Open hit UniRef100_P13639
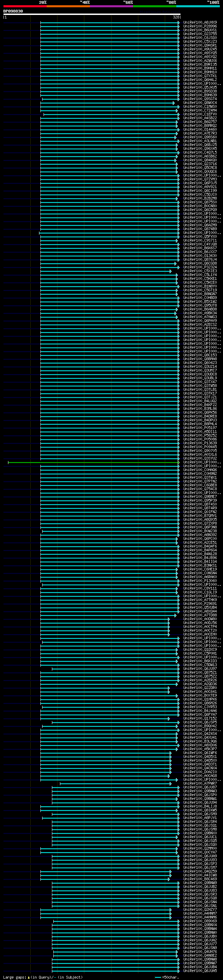This screenshot has height=980, width=223. (200, 443)
